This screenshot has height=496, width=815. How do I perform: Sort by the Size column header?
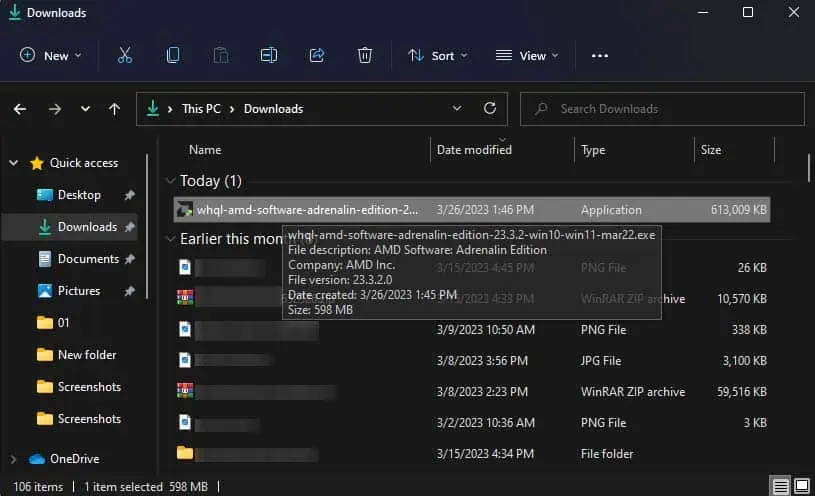point(711,150)
